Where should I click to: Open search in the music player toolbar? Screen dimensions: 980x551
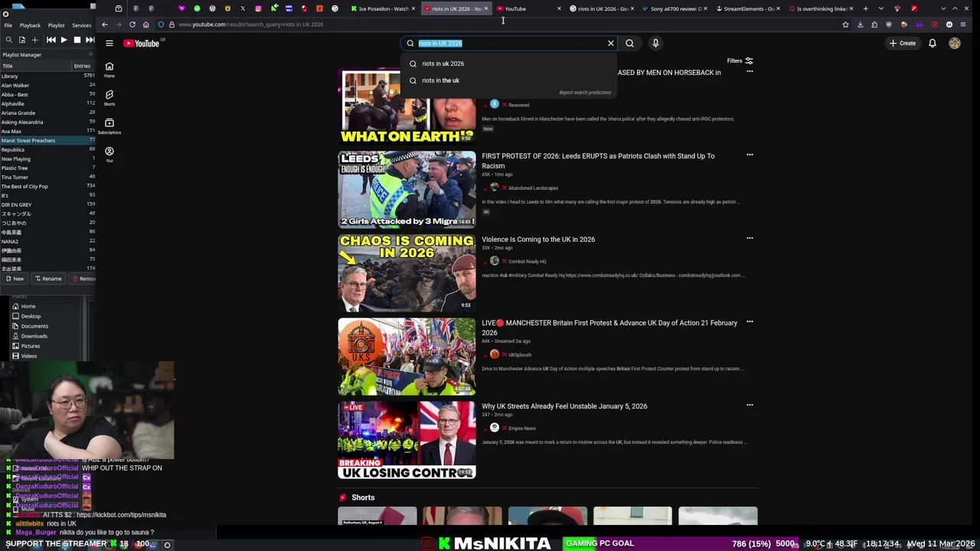[8, 40]
